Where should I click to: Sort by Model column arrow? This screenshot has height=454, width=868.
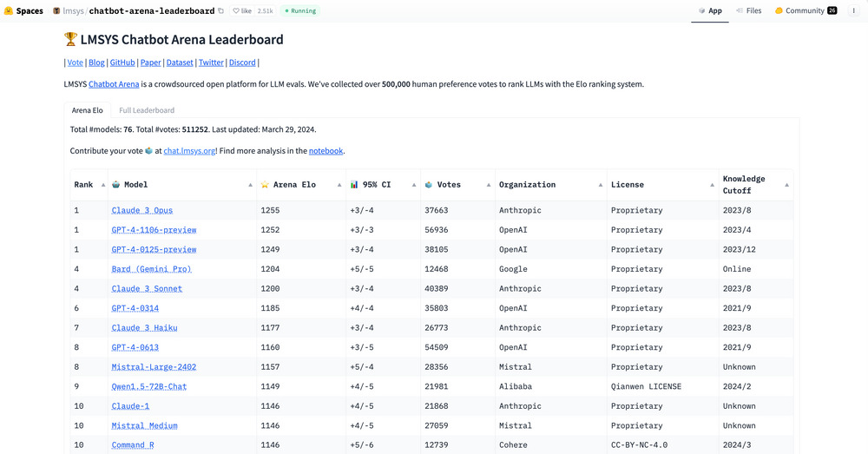[250, 185]
